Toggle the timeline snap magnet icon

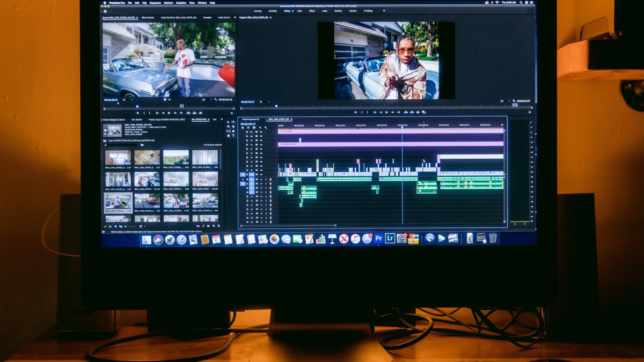click(x=248, y=128)
